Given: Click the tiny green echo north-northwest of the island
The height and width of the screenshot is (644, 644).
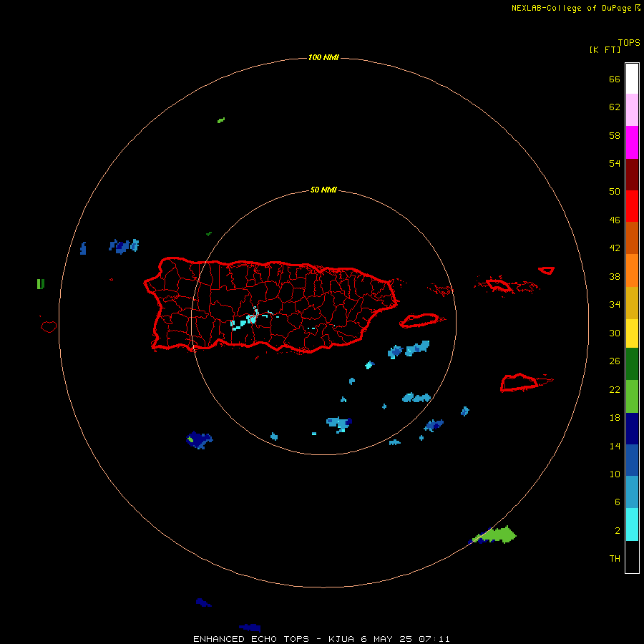Looking at the screenshot, I should pyautogui.click(x=221, y=120).
